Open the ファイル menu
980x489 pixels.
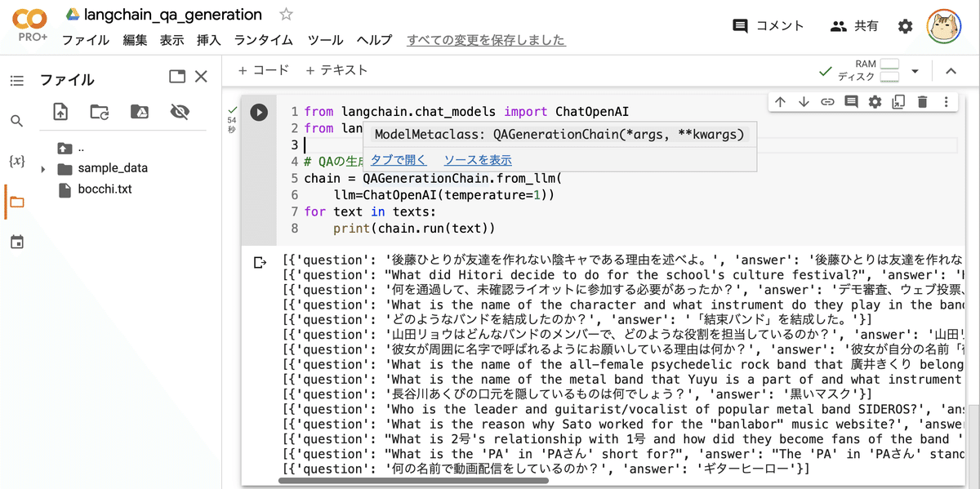[86, 40]
